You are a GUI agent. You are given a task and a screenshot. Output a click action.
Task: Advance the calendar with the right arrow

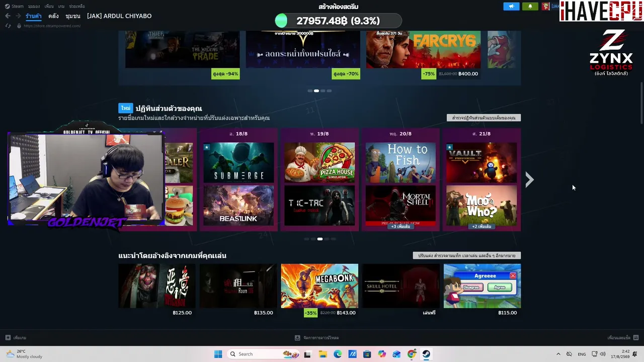click(529, 179)
